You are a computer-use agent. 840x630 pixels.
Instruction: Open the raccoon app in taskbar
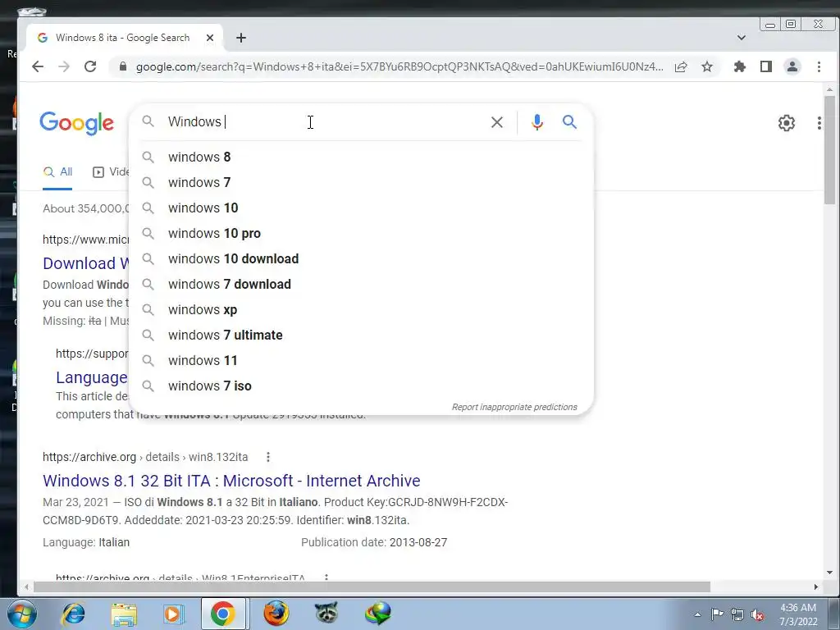tap(326, 614)
